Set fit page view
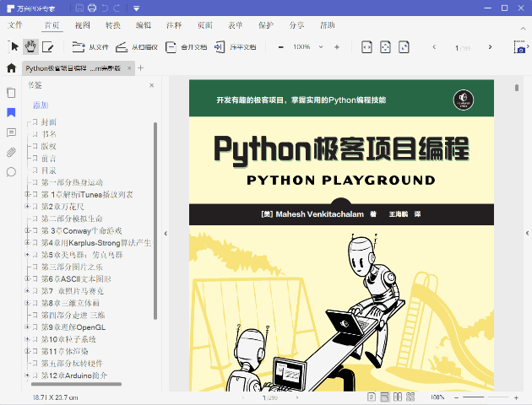The width and height of the screenshot is (532, 405). 385,47
